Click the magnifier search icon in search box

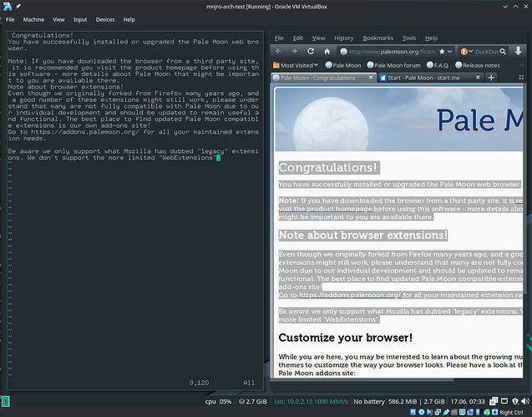[x=503, y=51]
